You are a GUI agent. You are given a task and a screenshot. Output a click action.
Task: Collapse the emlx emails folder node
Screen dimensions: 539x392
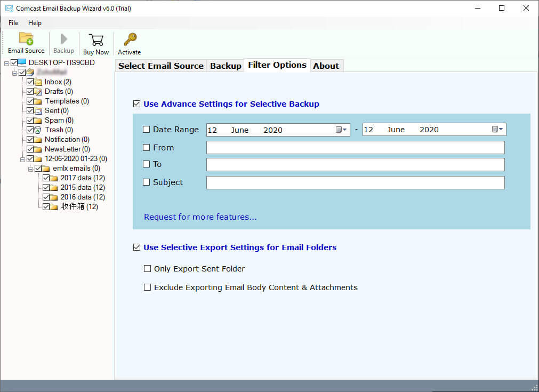(x=30, y=169)
